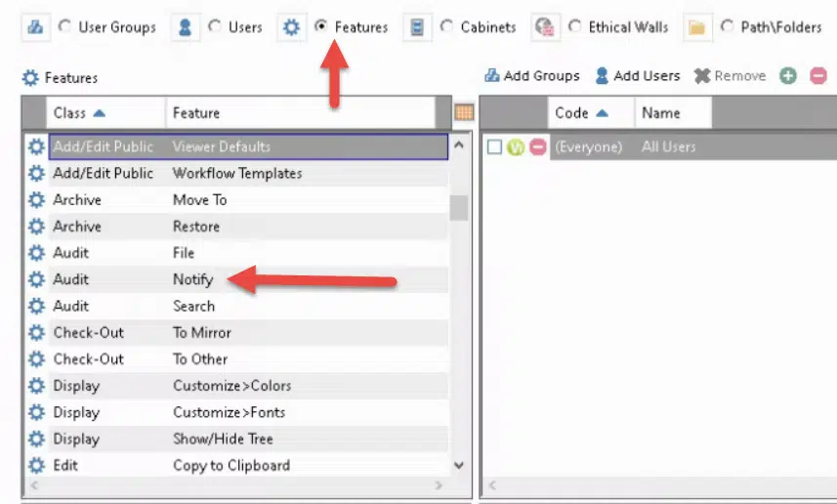Click Add Groups button

(x=531, y=76)
